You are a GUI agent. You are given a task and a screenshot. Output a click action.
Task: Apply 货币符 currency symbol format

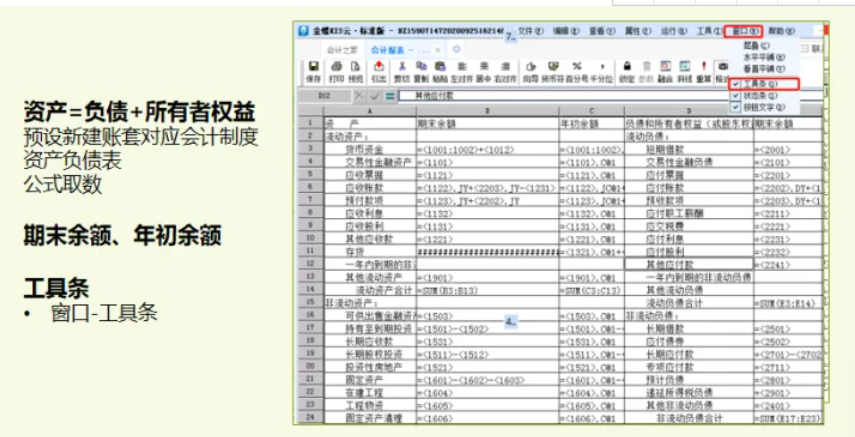553,67
